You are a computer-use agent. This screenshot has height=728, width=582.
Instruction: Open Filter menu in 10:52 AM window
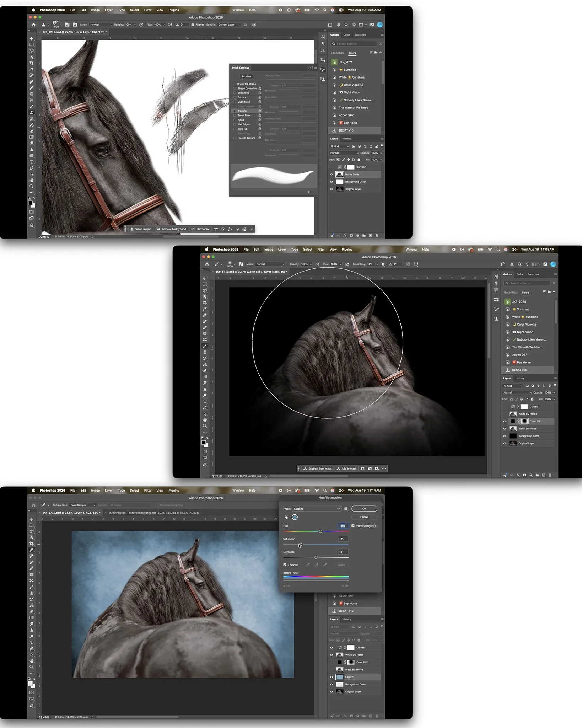coord(148,10)
